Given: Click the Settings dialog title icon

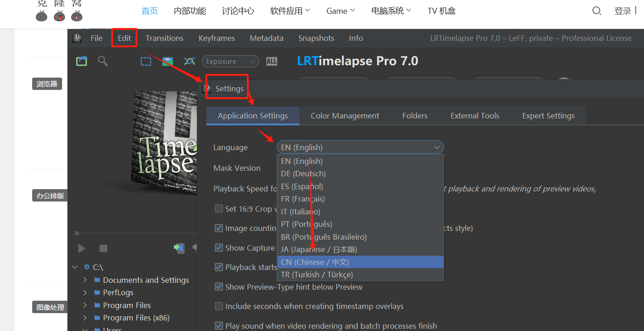Looking at the screenshot, I should 207,89.
